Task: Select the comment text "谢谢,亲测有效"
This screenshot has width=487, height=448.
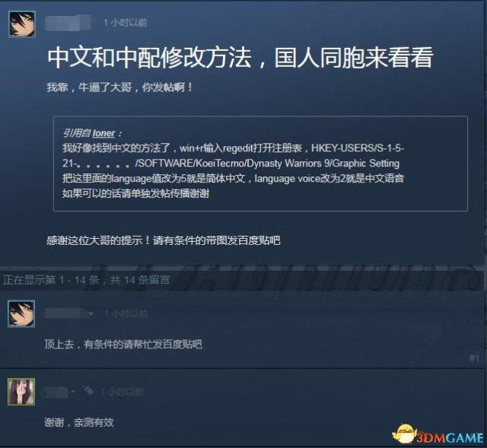Action: (x=79, y=422)
